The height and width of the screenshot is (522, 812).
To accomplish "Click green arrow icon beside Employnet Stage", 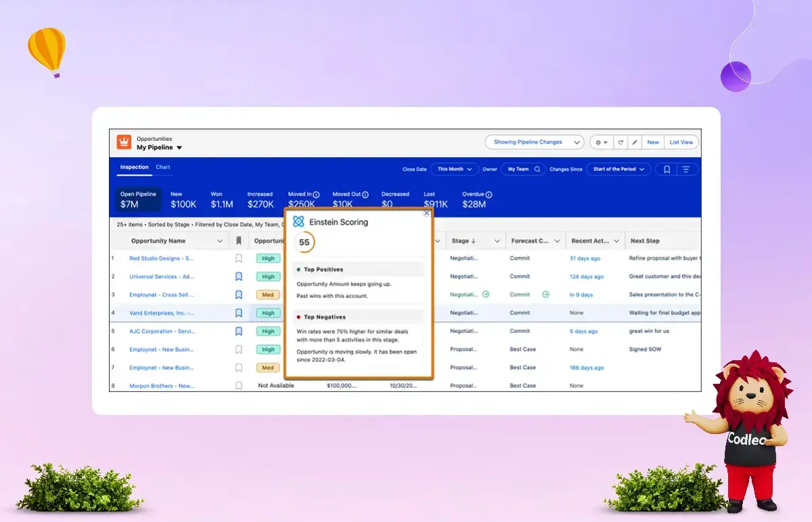I will (x=485, y=295).
